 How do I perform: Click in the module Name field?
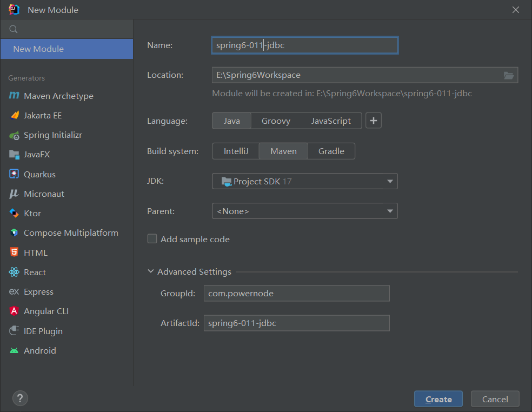tap(305, 45)
